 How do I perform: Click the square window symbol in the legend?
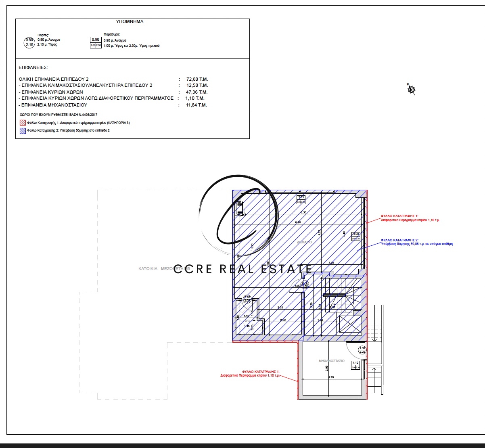(96, 42)
